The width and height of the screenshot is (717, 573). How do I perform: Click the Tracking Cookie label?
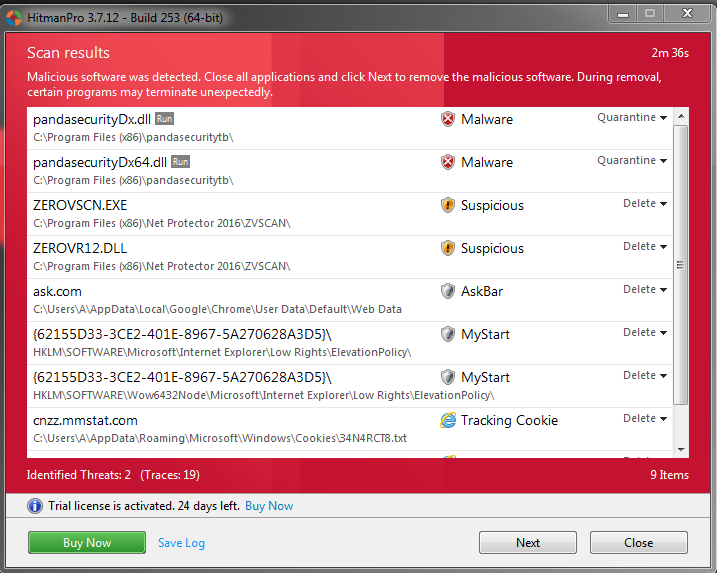click(x=509, y=420)
